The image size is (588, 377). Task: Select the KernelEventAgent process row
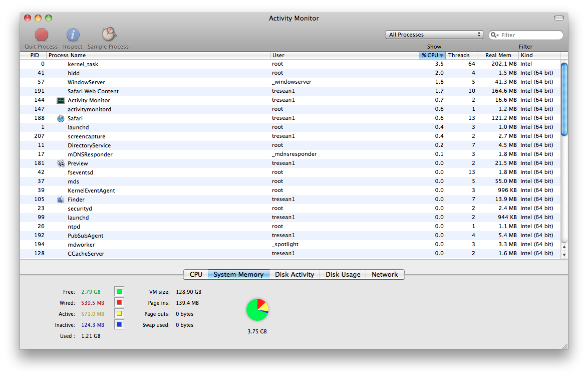click(290, 191)
